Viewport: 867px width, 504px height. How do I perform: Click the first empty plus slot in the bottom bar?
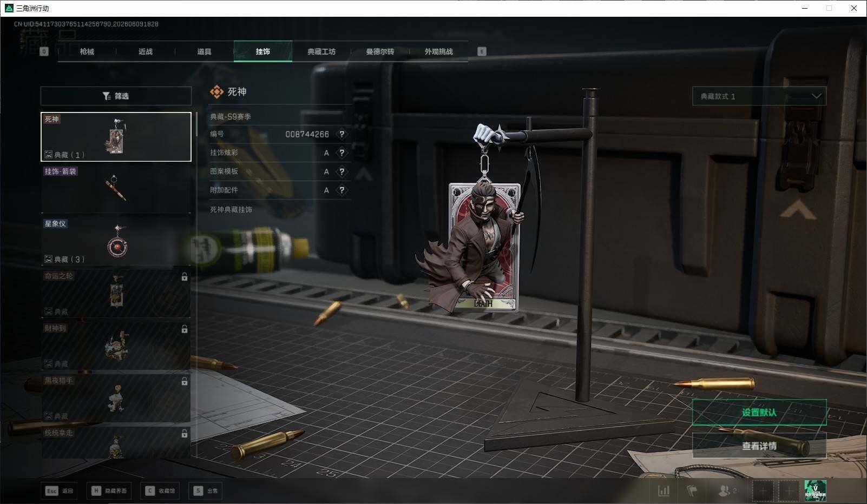pos(763,491)
